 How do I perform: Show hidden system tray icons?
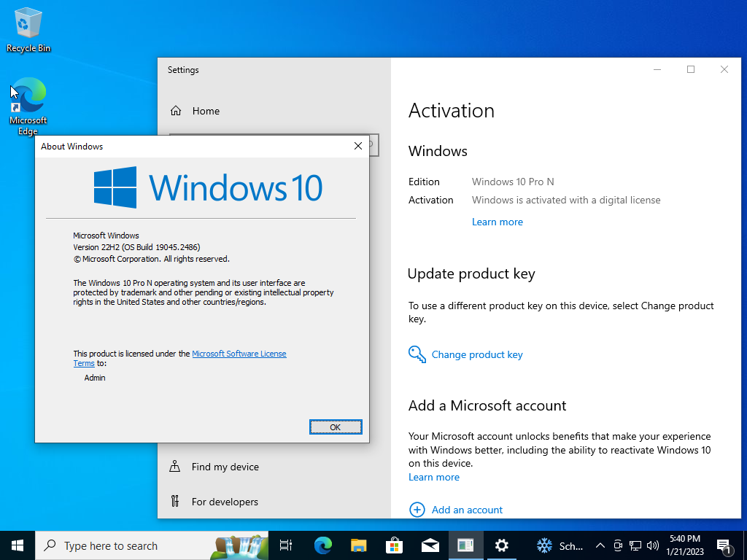pyautogui.click(x=600, y=545)
